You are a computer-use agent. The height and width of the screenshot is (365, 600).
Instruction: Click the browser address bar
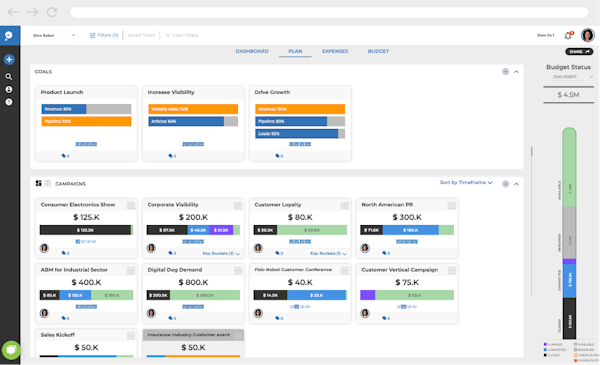point(329,12)
